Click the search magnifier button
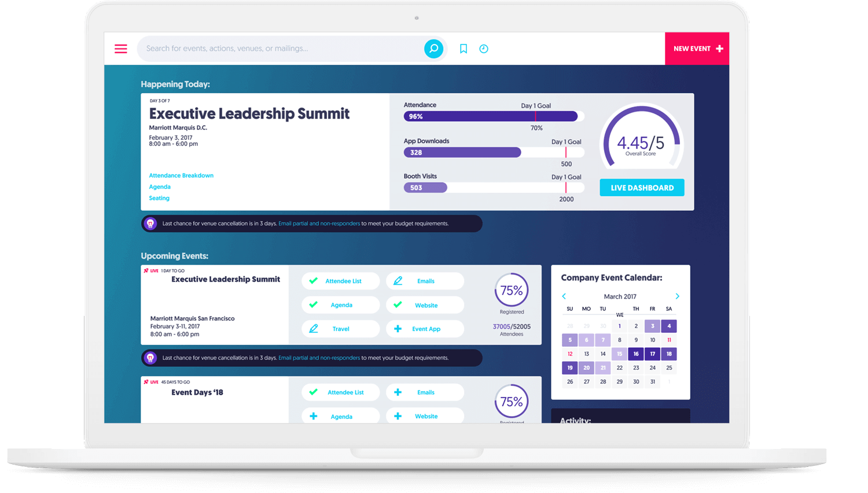This screenshot has width=868, height=493. point(433,49)
